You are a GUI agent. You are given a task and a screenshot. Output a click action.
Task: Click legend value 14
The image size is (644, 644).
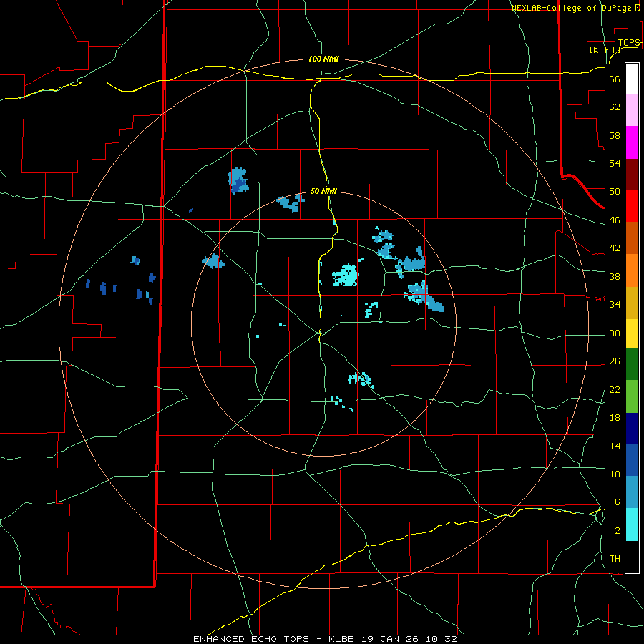[x=615, y=446]
